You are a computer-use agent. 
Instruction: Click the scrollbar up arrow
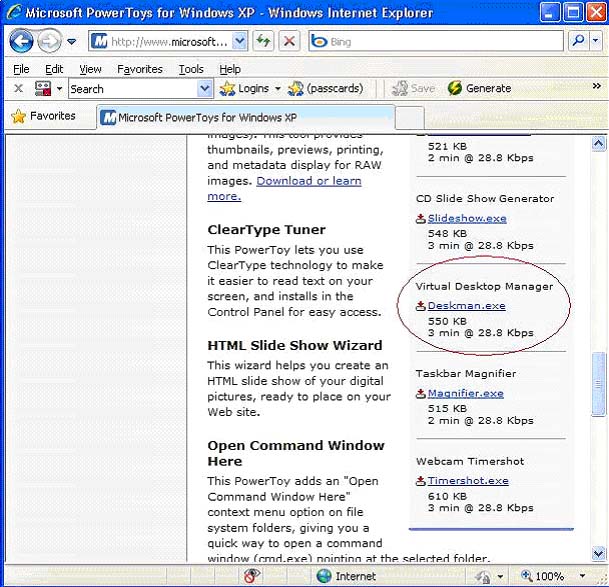tap(599, 144)
